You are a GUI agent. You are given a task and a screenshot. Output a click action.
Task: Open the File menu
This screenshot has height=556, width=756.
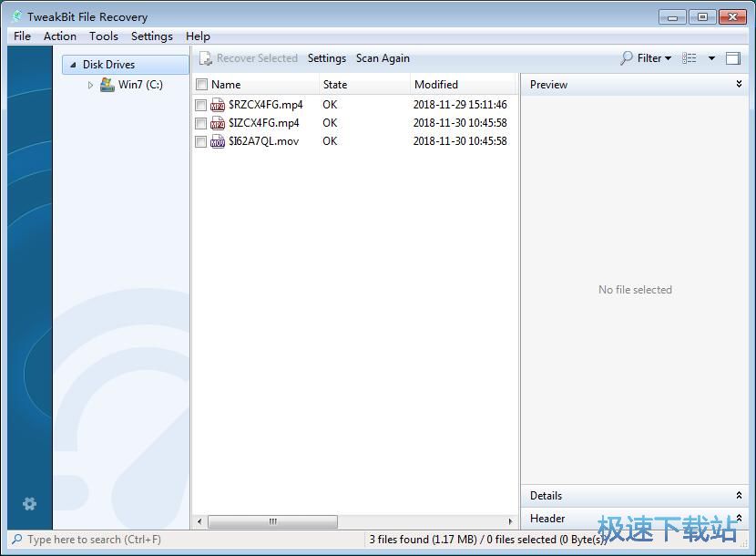[22, 36]
